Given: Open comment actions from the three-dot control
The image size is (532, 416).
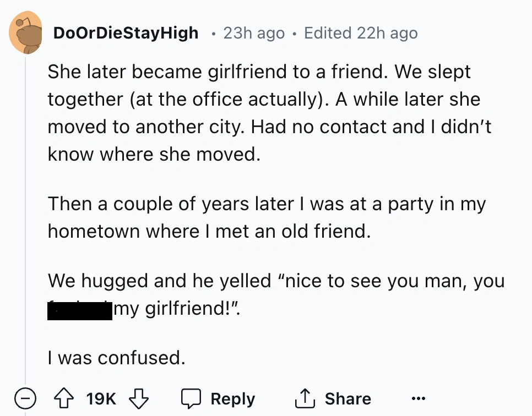Looking at the screenshot, I should (419, 398).
